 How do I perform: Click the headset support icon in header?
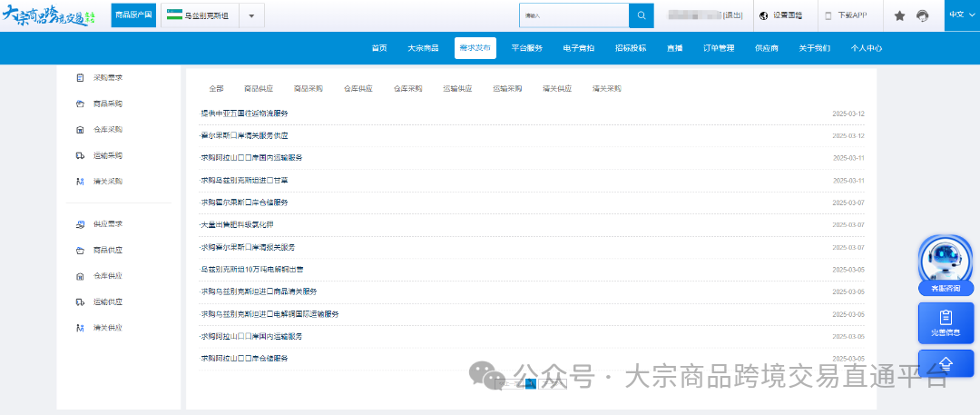[923, 15]
